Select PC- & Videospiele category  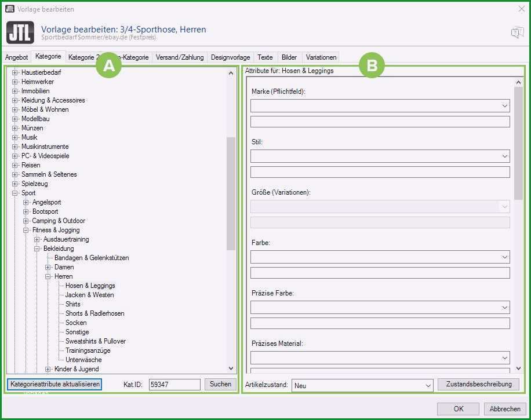(45, 156)
